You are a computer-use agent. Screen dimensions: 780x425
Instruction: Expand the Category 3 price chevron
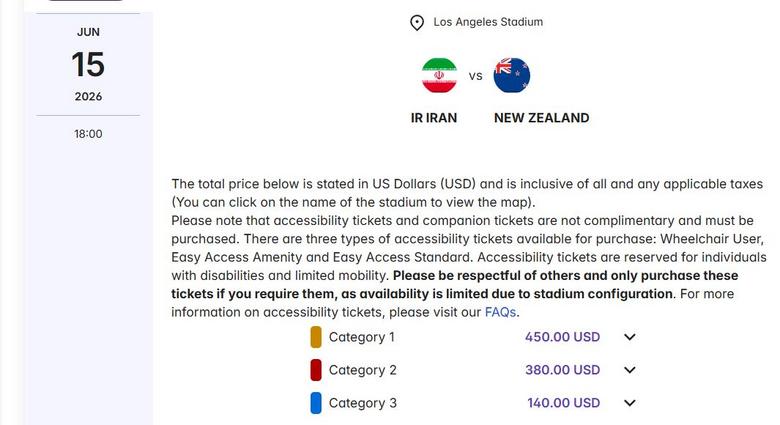point(630,403)
